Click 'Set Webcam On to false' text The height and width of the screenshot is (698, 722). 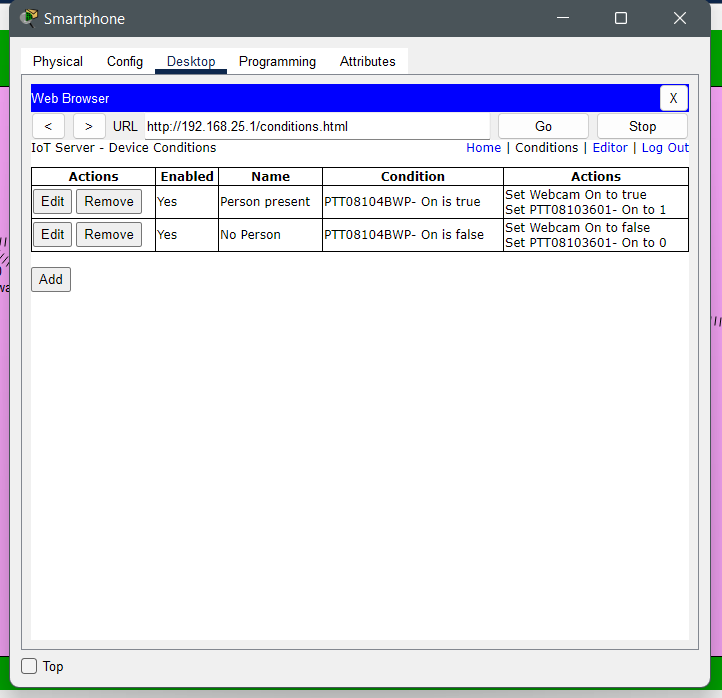[578, 227]
